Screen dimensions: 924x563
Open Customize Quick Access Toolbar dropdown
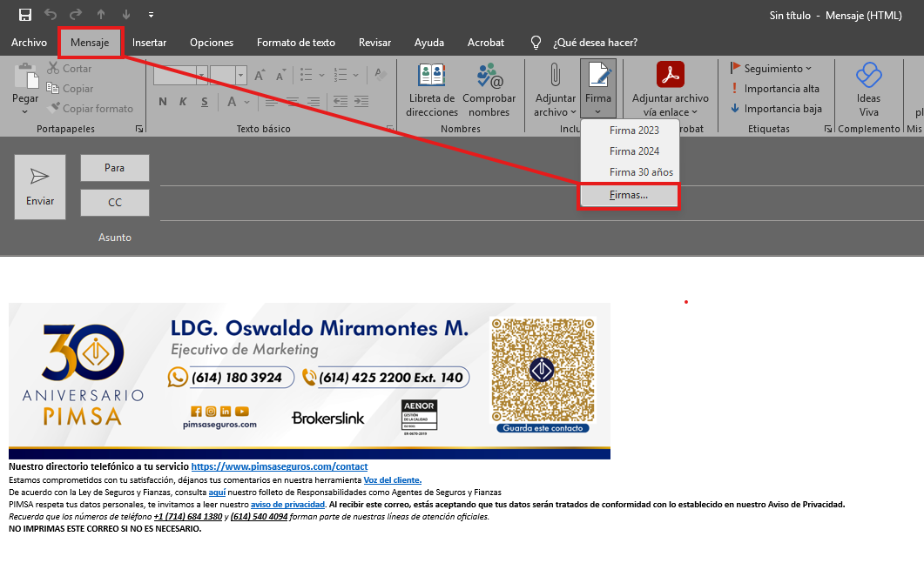151,15
